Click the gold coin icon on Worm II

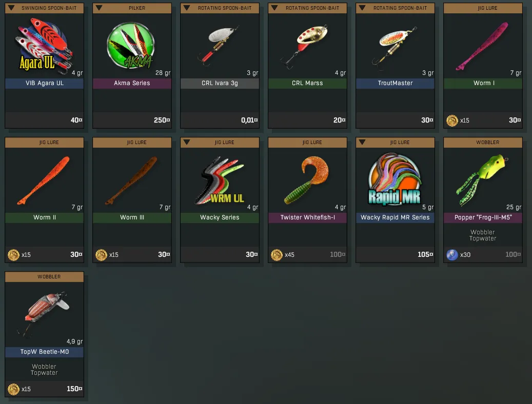(13, 255)
